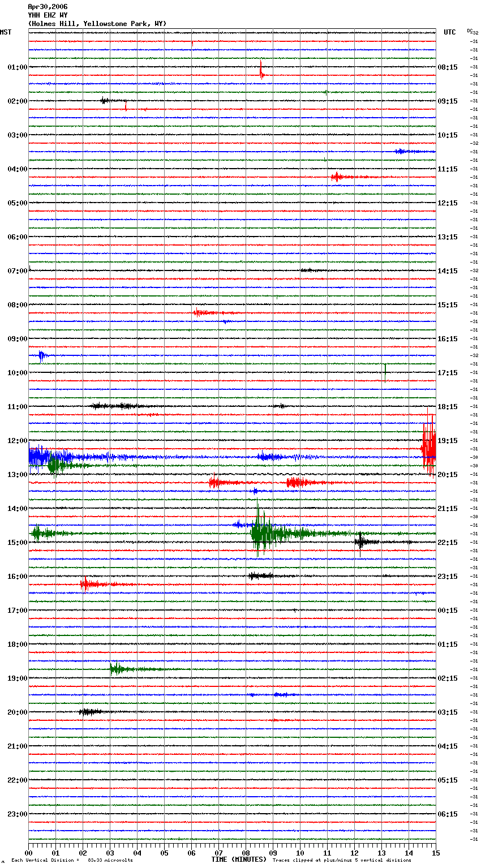Click minute tick label 03 on bottom axis
Screen dimensions: 481x868
pos(110,852)
